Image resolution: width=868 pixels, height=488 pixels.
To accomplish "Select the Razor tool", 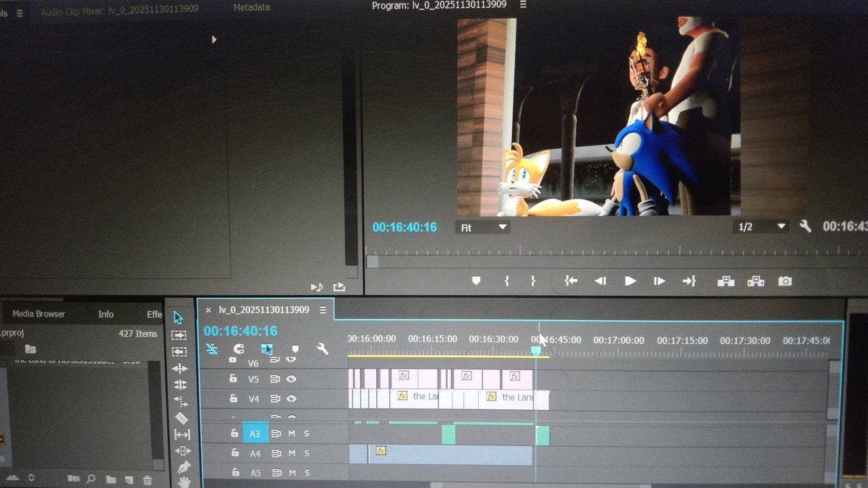I will 182,418.
